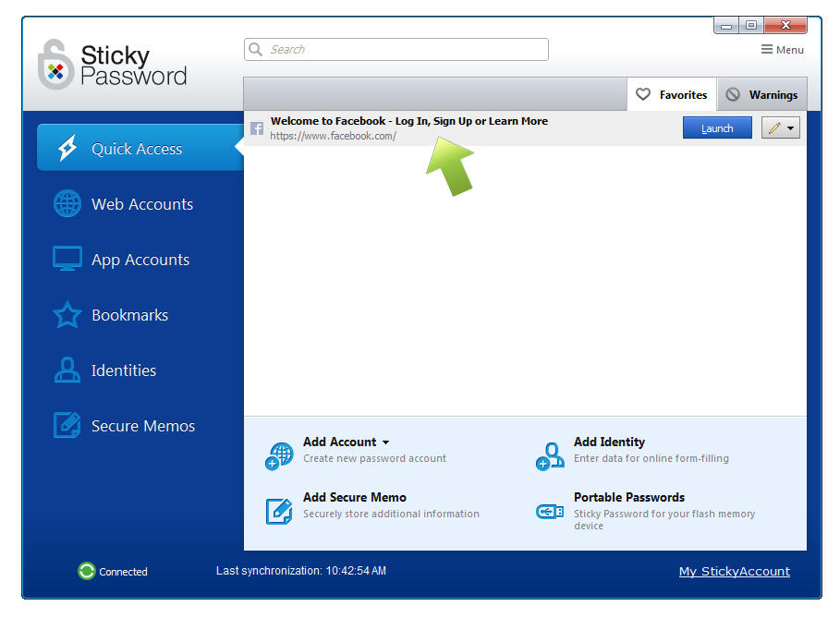Click the pencil edit icon for Facebook
The width and height of the screenshot is (840, 618).
[774, 128]
